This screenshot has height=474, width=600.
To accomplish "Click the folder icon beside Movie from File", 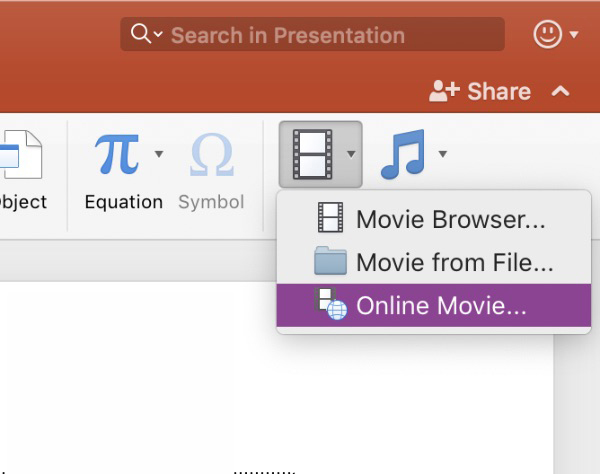I will [x=330, y=262].
